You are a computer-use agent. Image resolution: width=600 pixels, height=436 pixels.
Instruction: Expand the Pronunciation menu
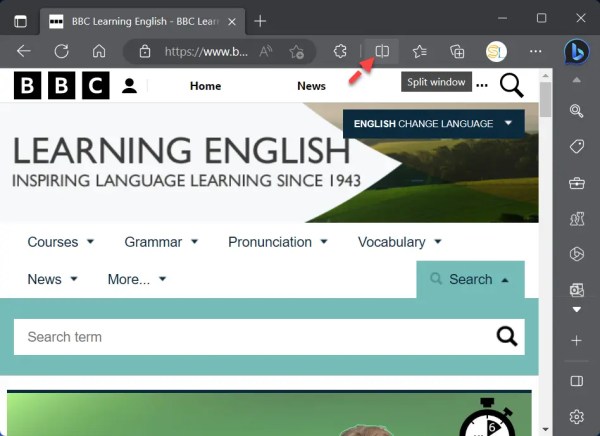coord(278,242)
